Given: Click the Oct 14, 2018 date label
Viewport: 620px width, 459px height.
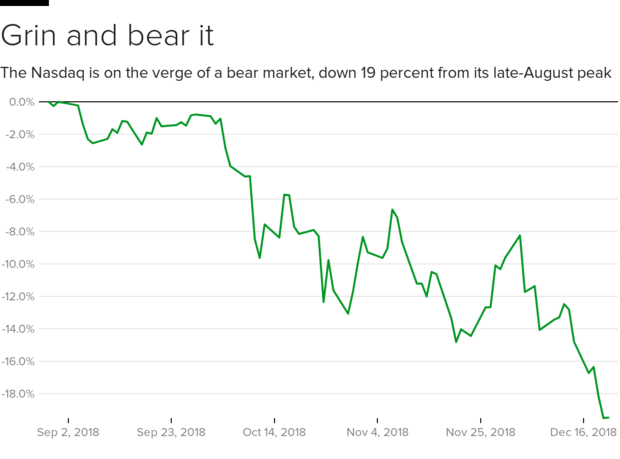Looking at the screenshot, I should [274, 432].
